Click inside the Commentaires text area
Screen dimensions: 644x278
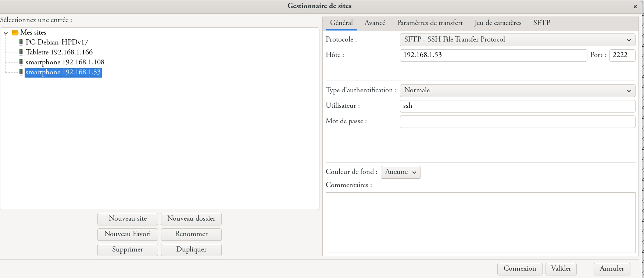click(480, 222)
